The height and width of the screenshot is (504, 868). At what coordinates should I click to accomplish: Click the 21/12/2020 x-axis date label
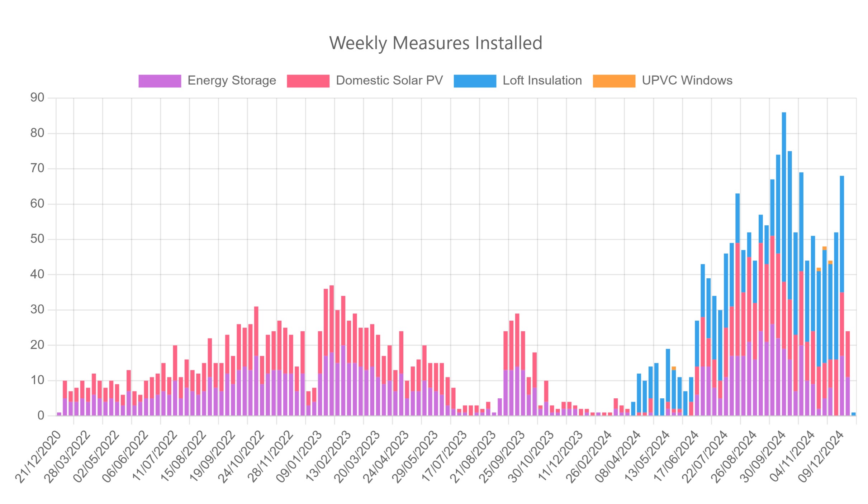click(38, 457)
